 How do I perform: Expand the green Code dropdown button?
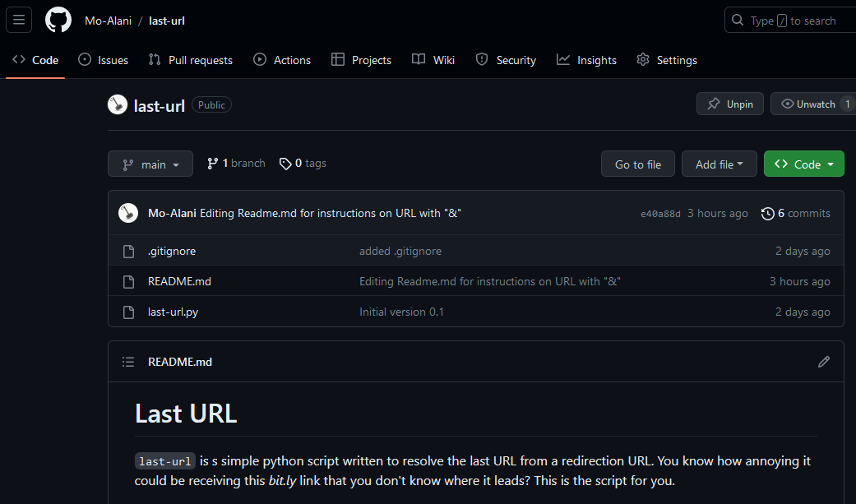(x=803, y=164)
